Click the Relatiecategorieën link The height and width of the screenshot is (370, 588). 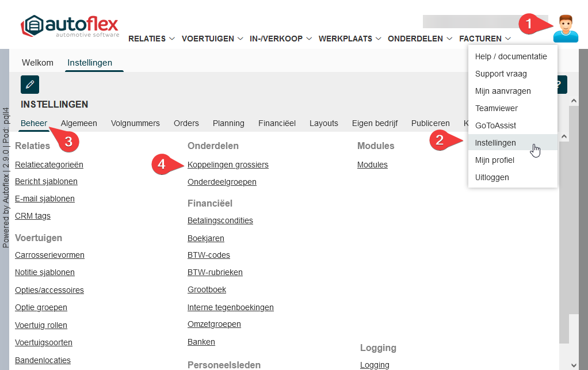pos(49,165)
